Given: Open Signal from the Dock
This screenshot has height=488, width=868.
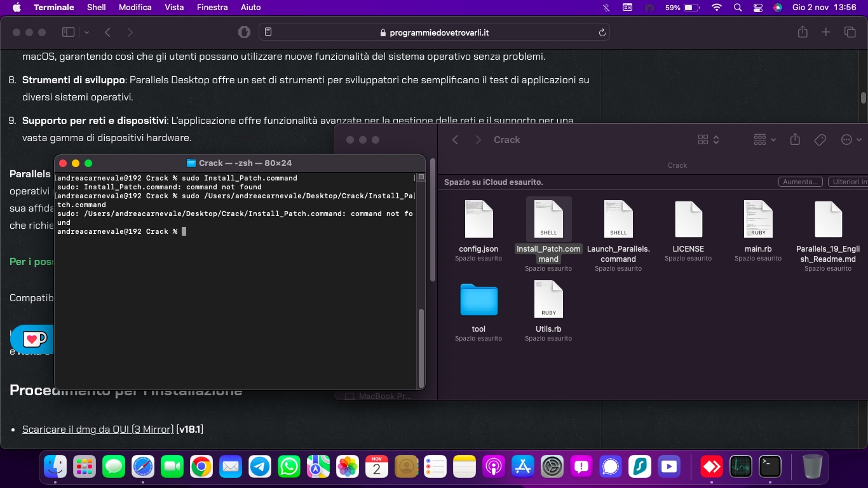Looking at the screenshot, I should (x=610, y=467).
